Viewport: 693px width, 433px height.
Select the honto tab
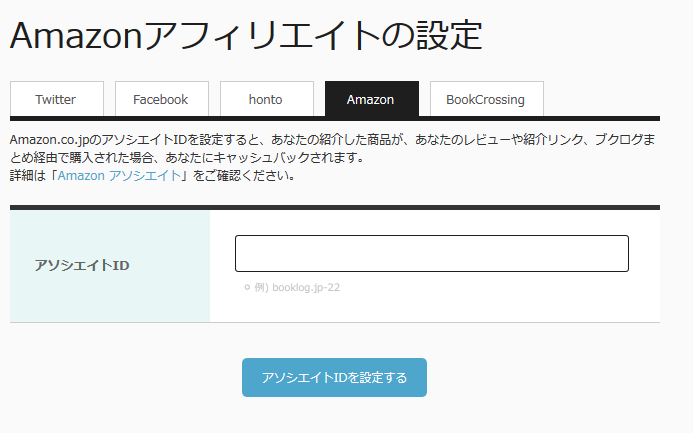click(x=267, y=99)
